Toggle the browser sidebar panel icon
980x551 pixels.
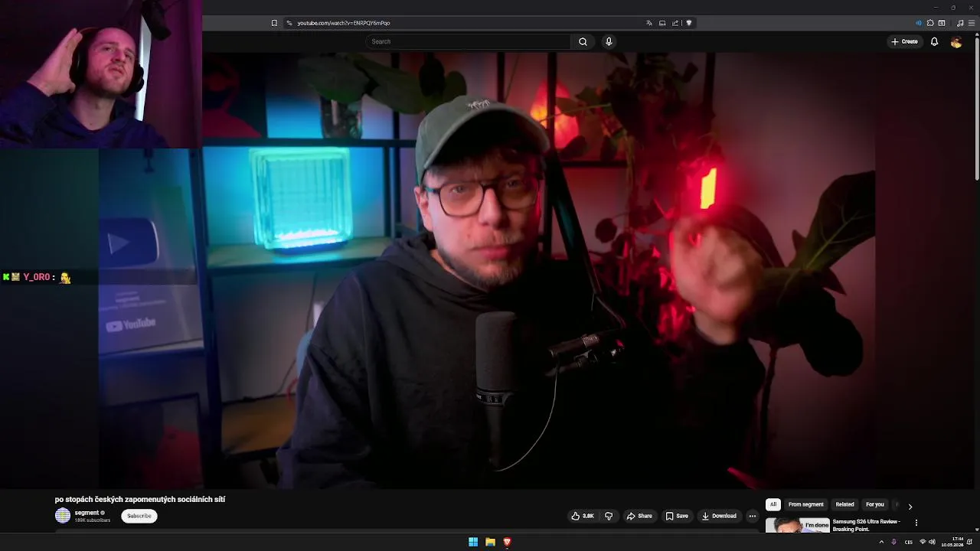point(942,23)
